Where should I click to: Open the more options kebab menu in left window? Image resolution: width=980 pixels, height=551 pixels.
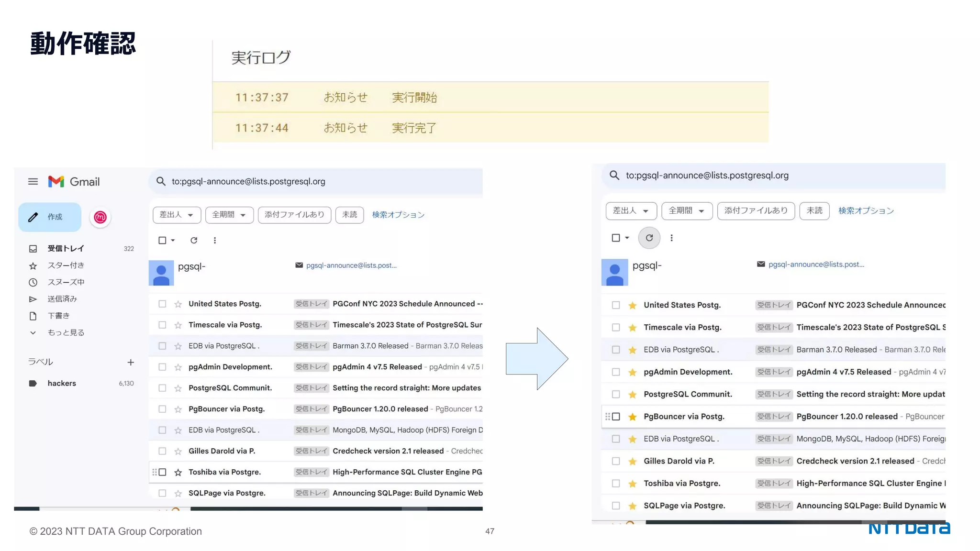tap(215, 240)
